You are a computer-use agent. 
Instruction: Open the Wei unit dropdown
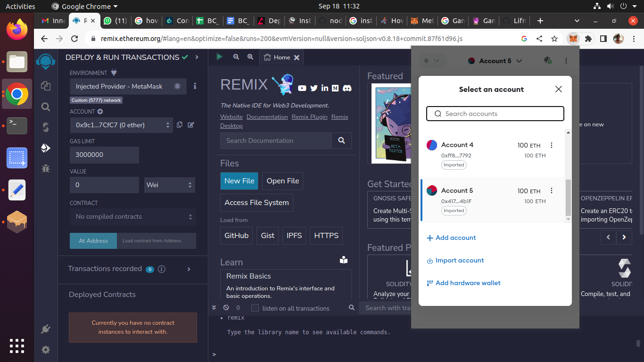tap(170, 185)
